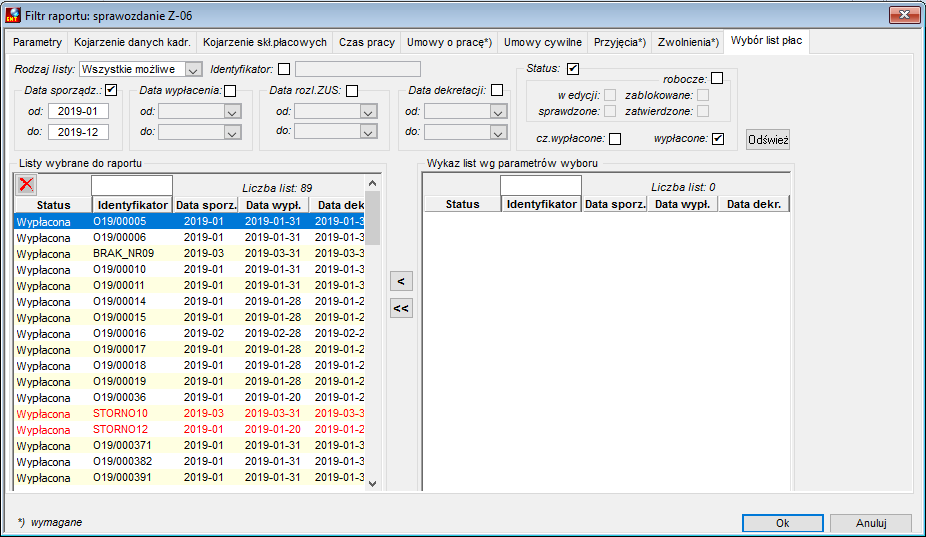926x537 pixels.
Task: Open Data wypłacenia 'do' dropdown
Action: (x=232, y=132)
